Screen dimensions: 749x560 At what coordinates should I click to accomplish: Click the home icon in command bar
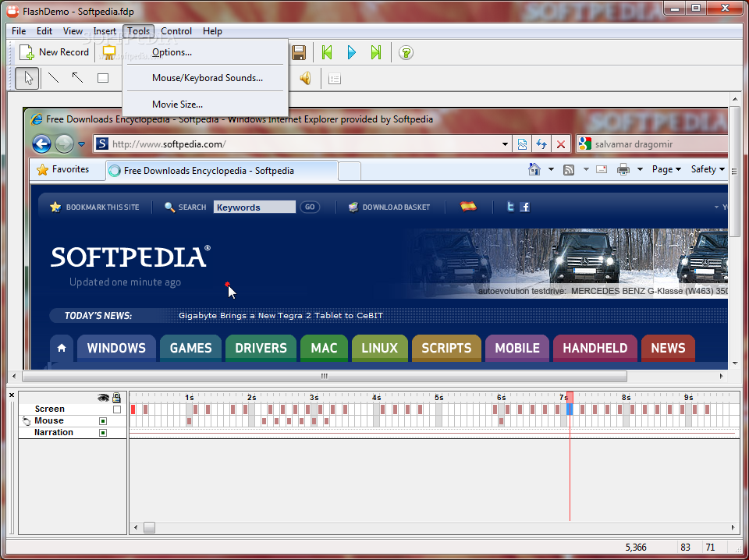(x=534, y=169)
